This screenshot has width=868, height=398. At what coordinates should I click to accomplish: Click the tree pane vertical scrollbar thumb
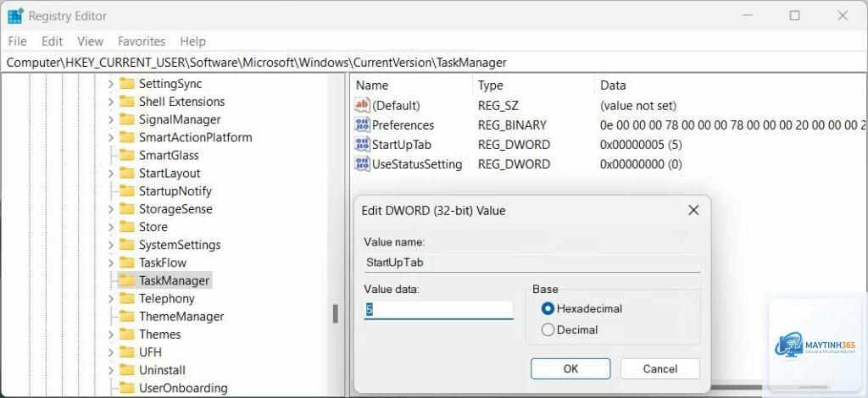[x=335, y=314]
